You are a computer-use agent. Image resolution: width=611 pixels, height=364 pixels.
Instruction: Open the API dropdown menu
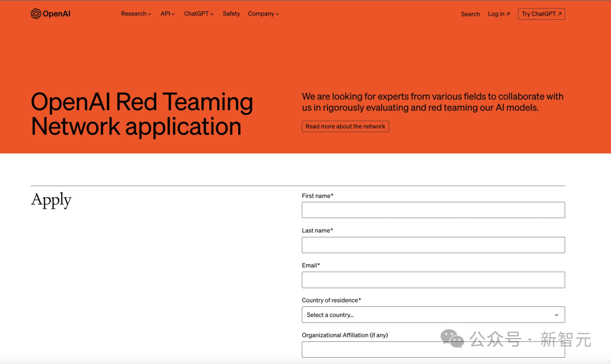[167, 14]
